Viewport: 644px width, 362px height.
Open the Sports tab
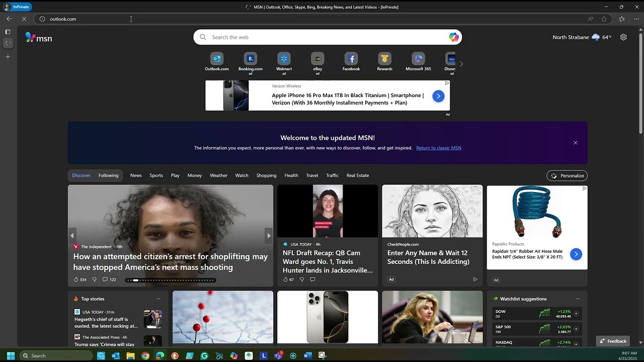click(x=156, y=175)
